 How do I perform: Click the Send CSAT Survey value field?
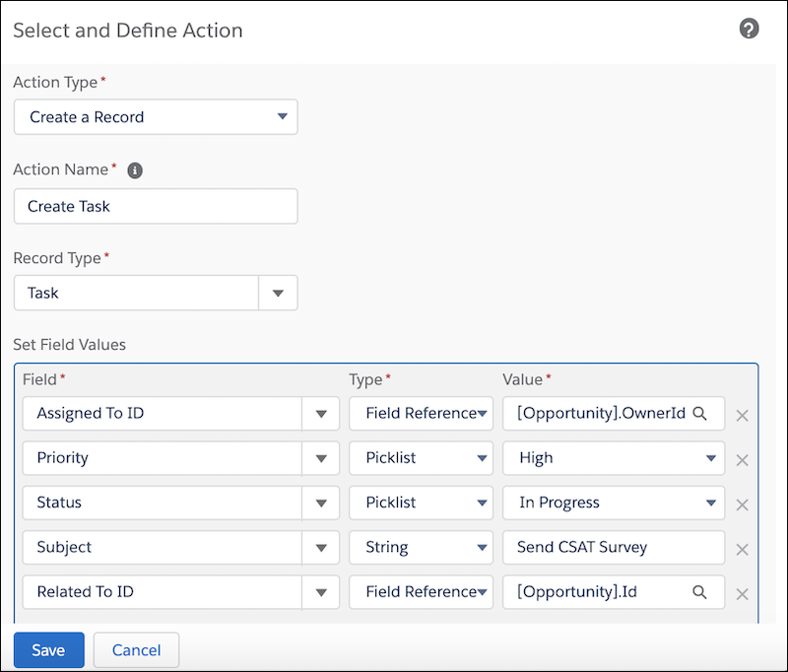click(x=614, y=547)
